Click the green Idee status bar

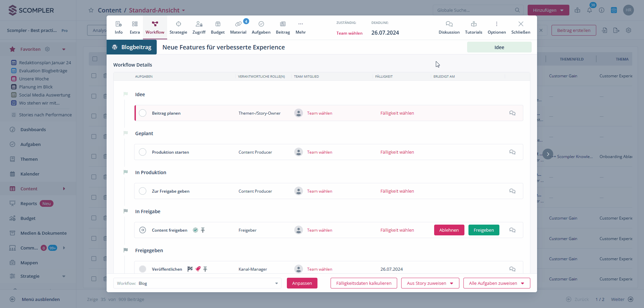499,47
